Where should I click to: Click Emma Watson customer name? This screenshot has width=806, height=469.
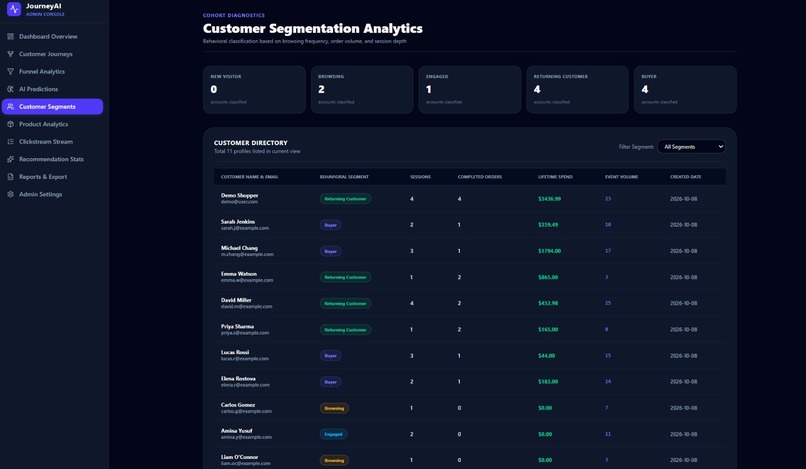(x=239, y=274)
